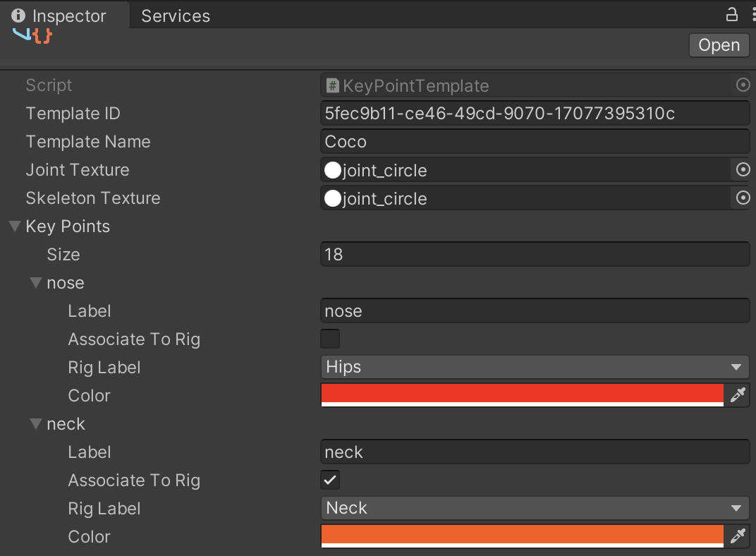
Task: Click the object picker beside KeyPointTemplate script
Action: click(742, 85)
